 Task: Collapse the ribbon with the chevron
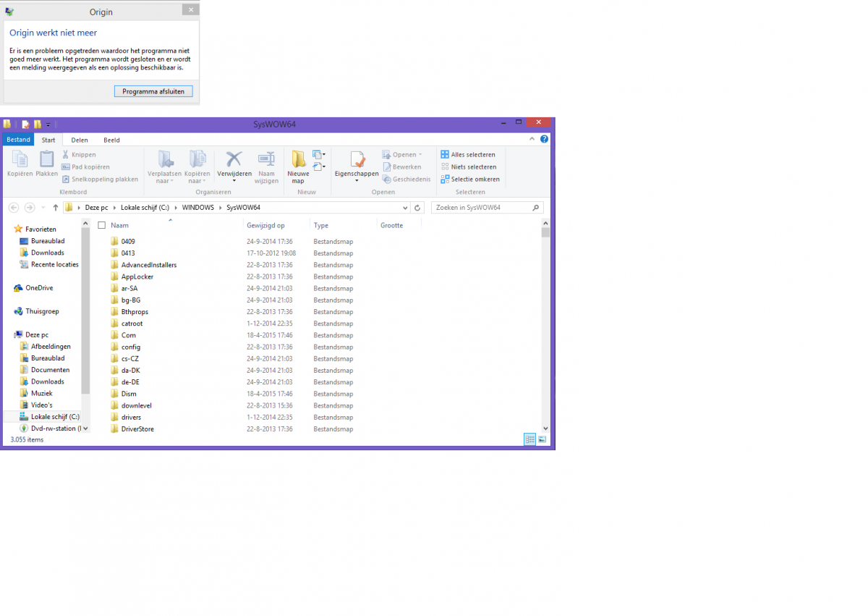(534, 139)
